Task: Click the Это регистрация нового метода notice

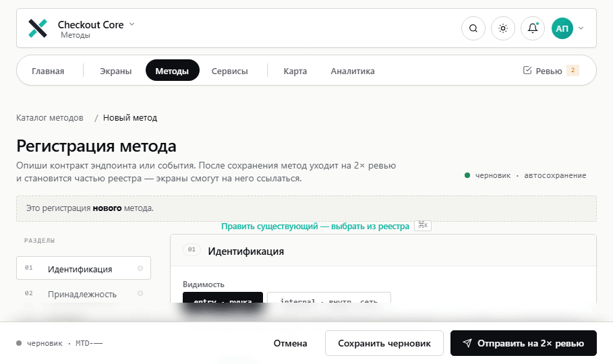Action: (306, 208)
